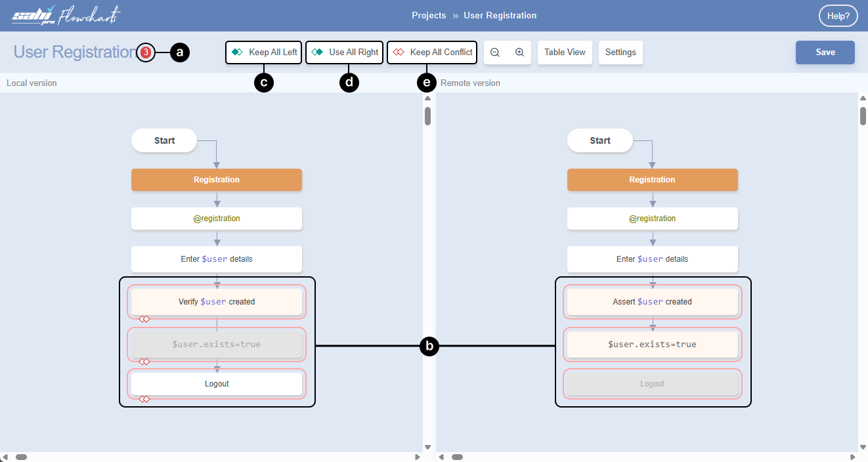Viewport: 868px width, 462px height.
Task: Click the zoom in magnifier icon
Action: [x=519, y=52]
